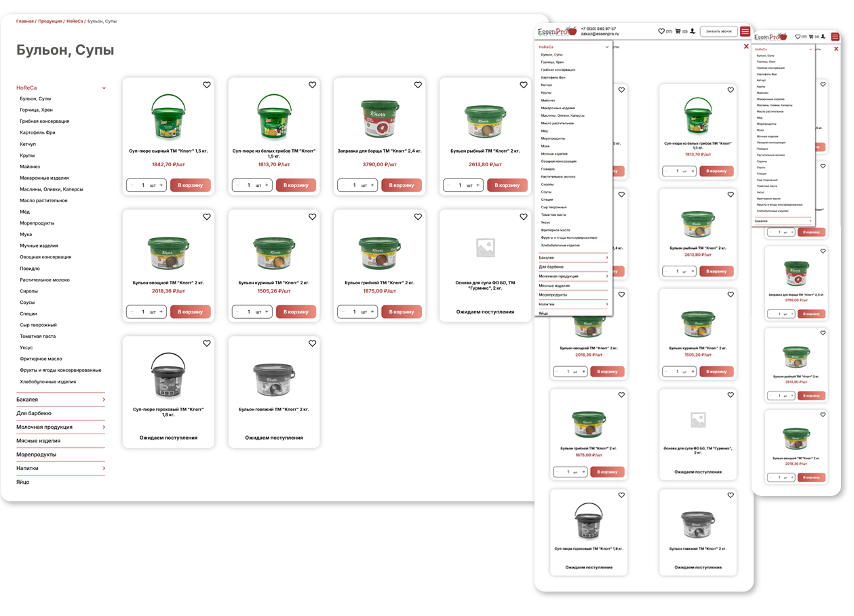Open the shopping cart icon in tablet header
Screen dimensions: 854x616
pyautogui.click(x=678, y=31)
